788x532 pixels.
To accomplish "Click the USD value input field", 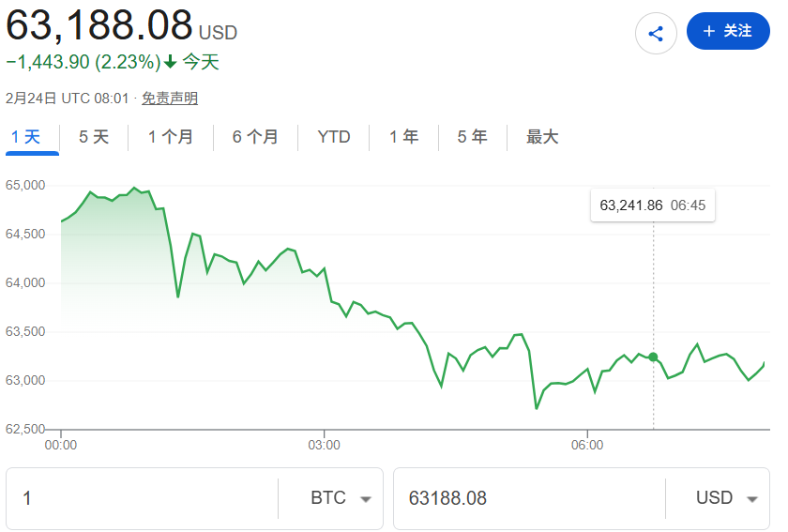I will 530,498.
